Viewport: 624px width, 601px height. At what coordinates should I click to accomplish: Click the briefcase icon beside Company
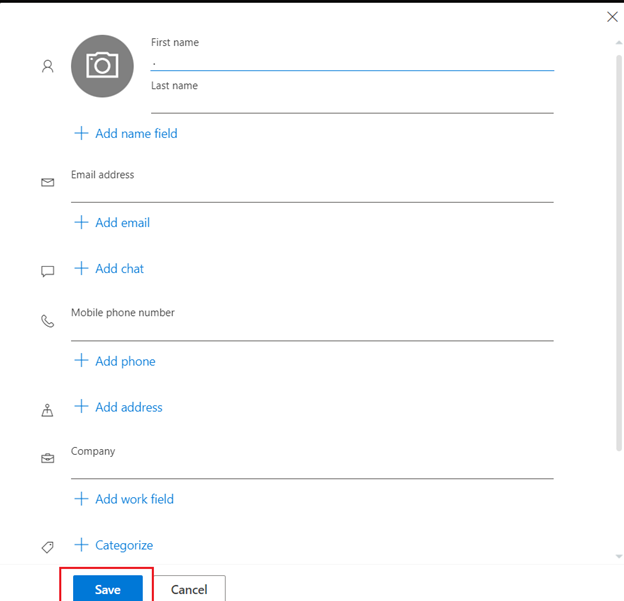point(48,459)
